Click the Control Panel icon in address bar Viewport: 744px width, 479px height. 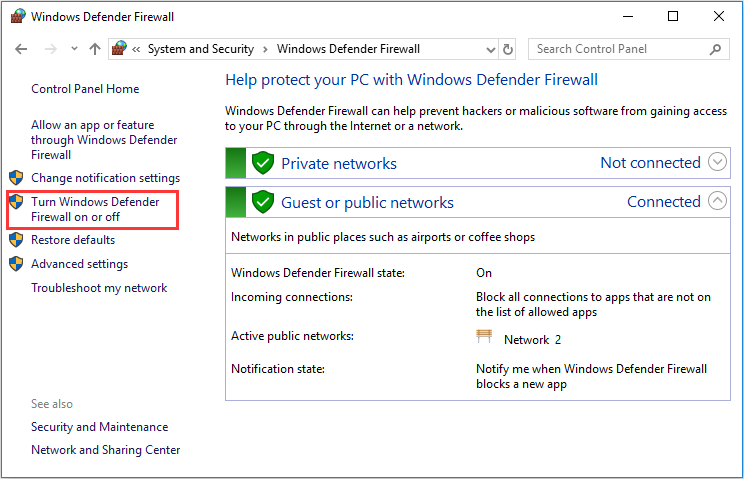(x=119, y=48)
